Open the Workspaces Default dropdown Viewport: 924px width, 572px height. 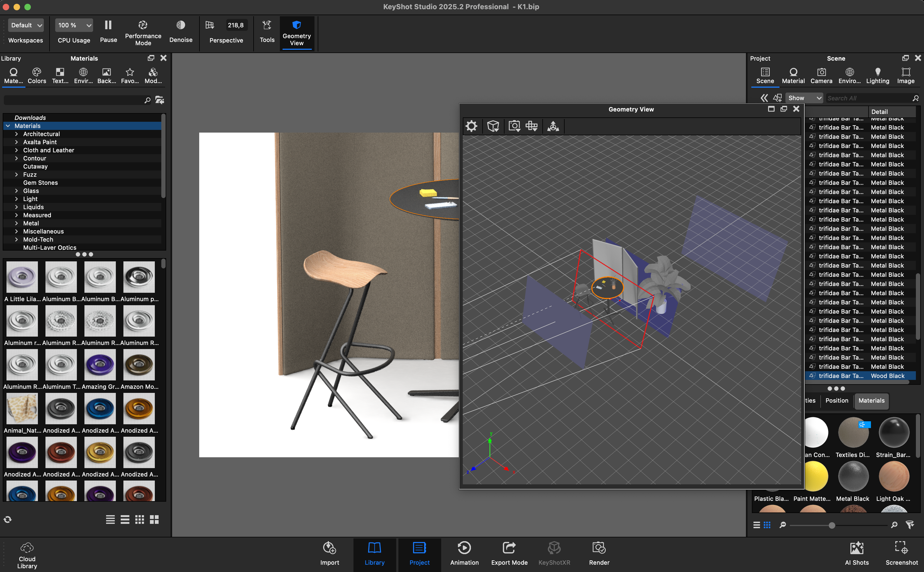pos(26,25)
